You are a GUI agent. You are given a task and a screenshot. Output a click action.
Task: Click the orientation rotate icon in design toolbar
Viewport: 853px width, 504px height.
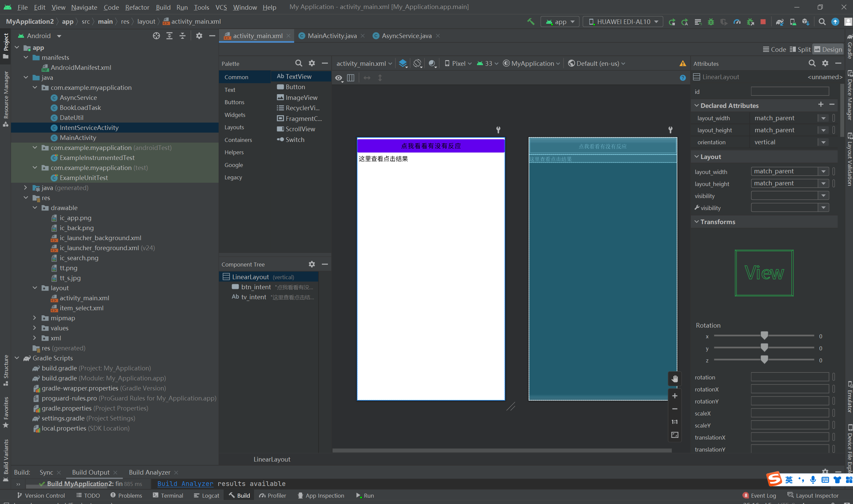tap(417, 63)
